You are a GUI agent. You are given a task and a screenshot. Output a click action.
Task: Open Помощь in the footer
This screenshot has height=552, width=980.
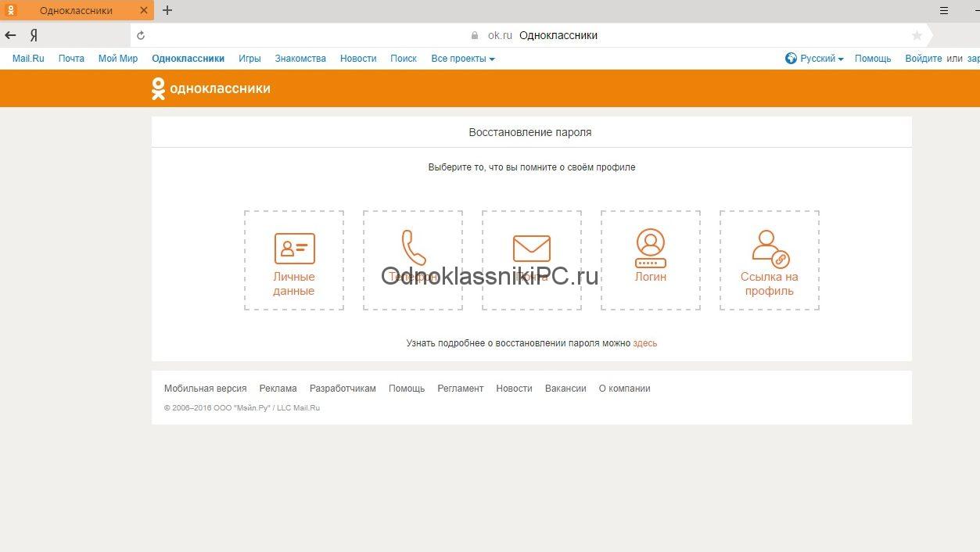[407, 389]
